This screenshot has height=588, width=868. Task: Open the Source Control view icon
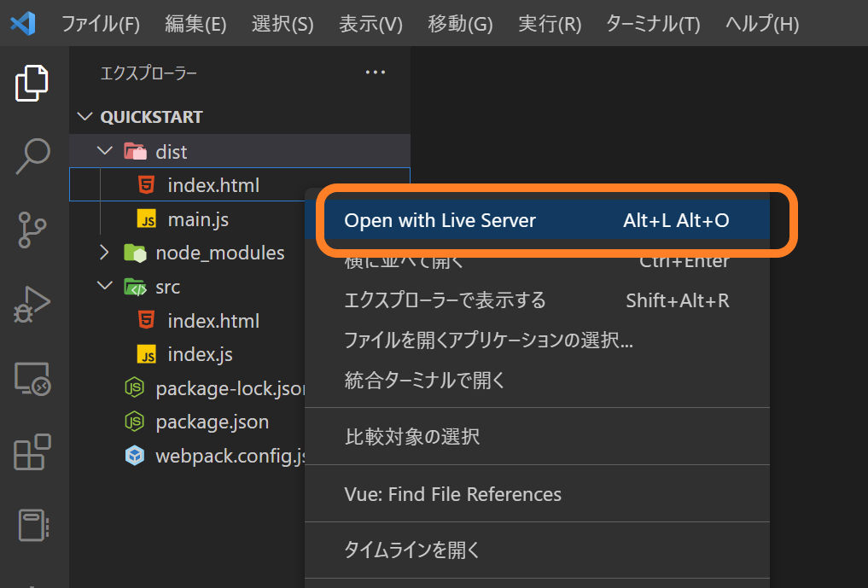click(x=32, y=230)
